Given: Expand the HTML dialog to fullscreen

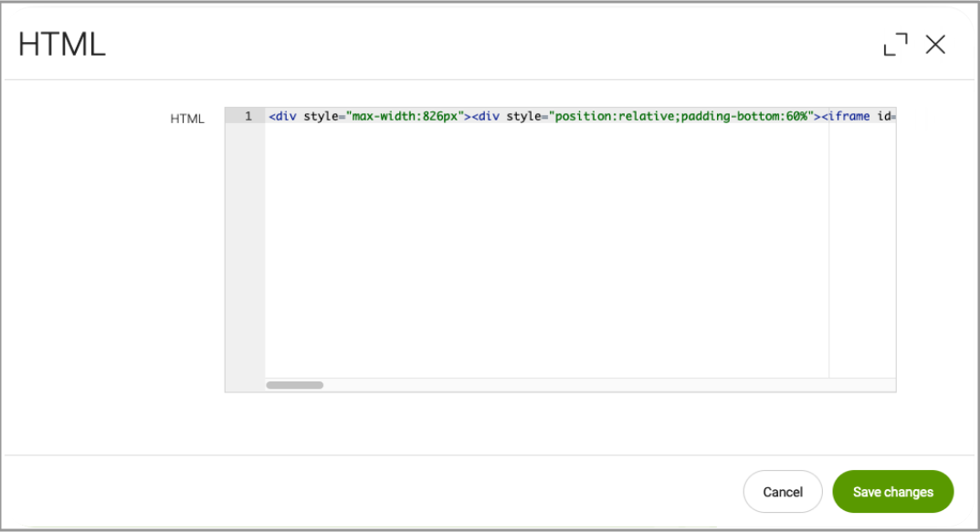Looking at the screenshot, I should [x=895, y=45].
